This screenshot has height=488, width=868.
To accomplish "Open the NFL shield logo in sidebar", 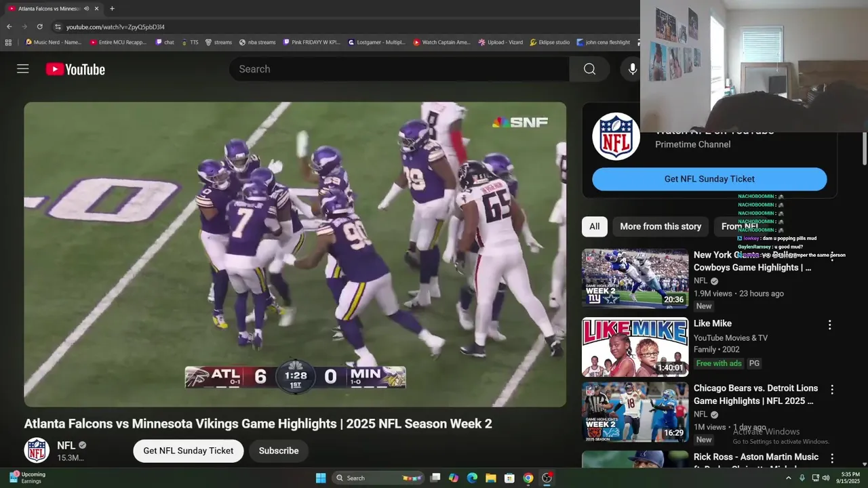I will (616, 136).
